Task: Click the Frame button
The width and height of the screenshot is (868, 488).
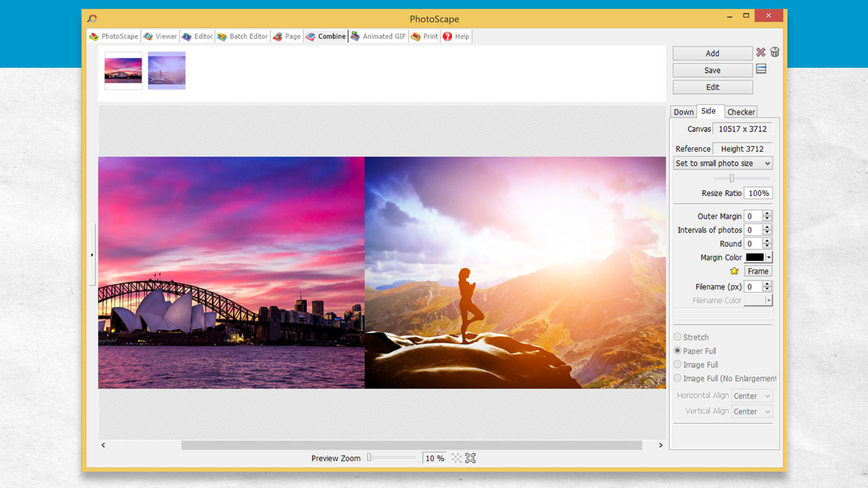Action: point(758,271)
